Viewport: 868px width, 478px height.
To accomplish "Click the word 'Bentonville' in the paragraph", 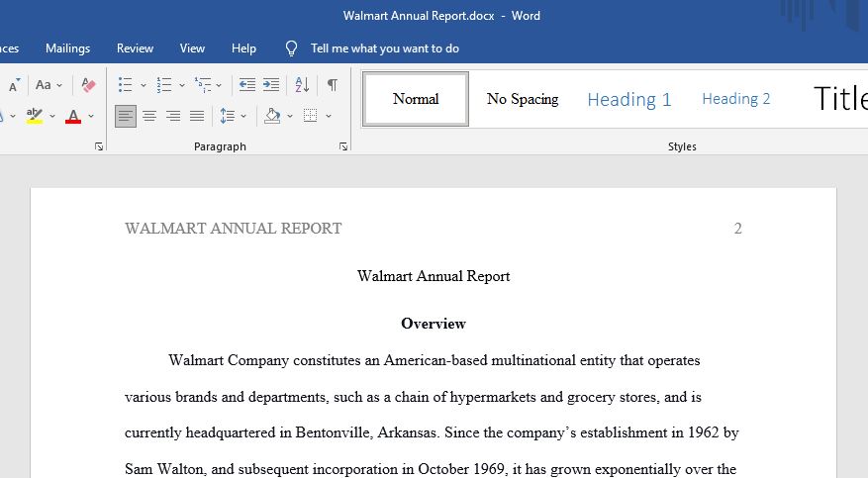I will 333,432.
